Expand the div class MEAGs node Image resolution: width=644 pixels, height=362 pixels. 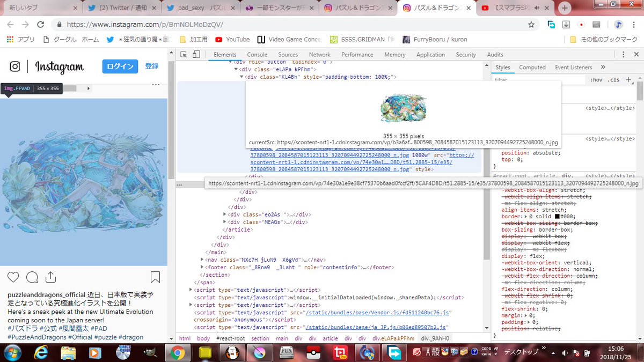click(225, 222)
